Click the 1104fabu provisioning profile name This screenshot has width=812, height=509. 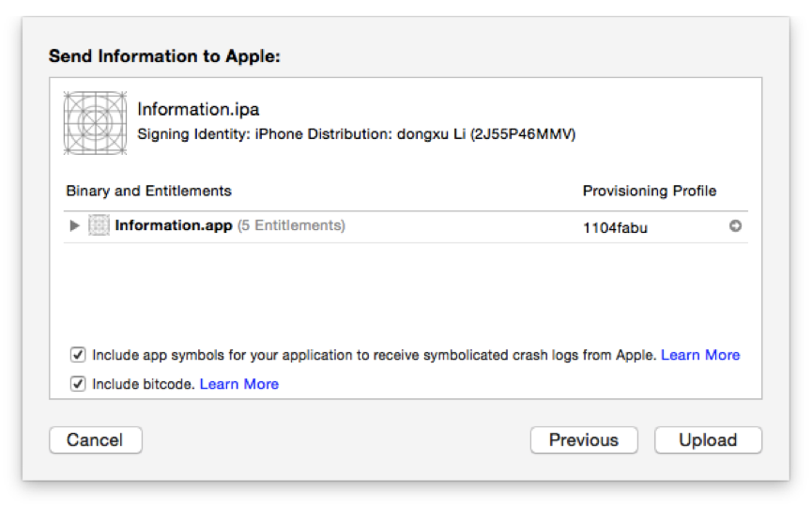(615, 226)
